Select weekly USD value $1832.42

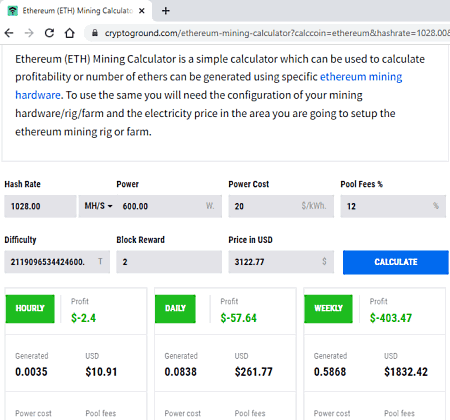pos(406,372)
